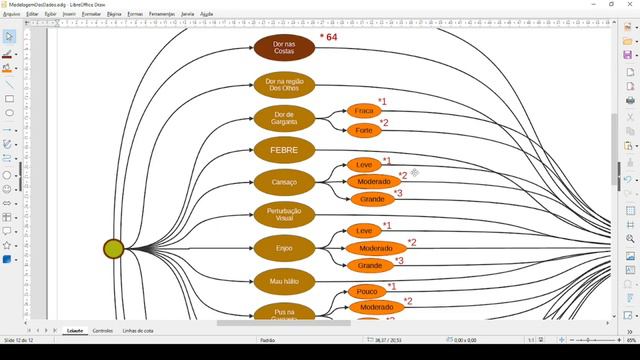
Task: Select the Flowchart shapes tool
Action: 7,218
